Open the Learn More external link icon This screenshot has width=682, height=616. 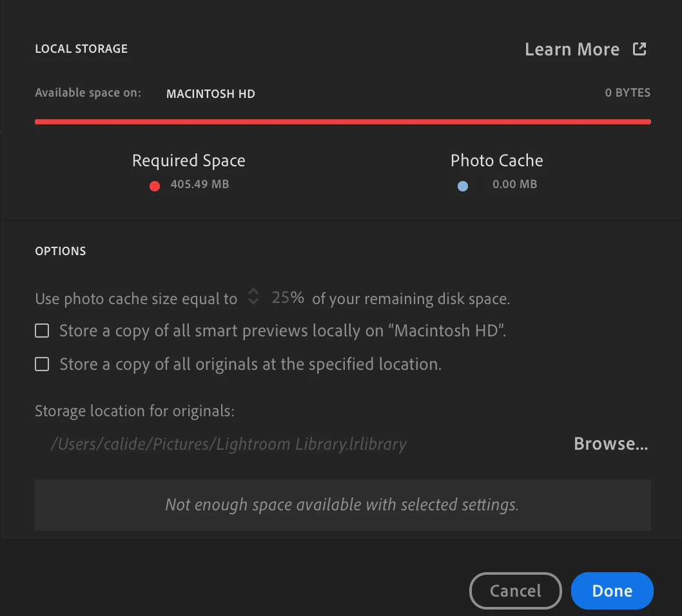pyautogui.click(x=639, y=49)
